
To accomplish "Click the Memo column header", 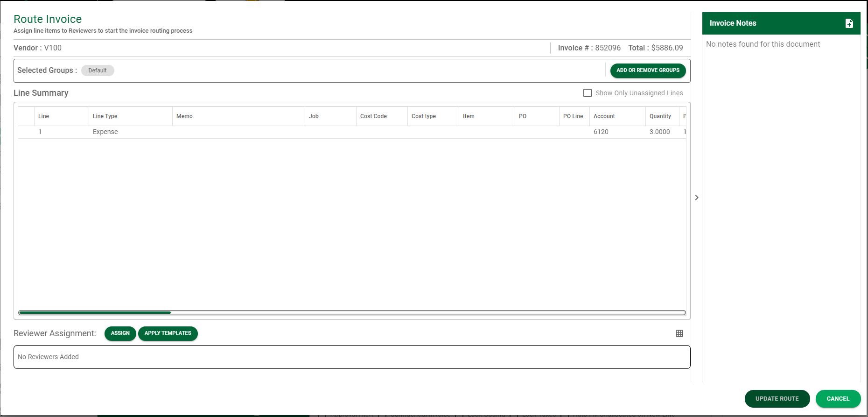I will 238,116.
